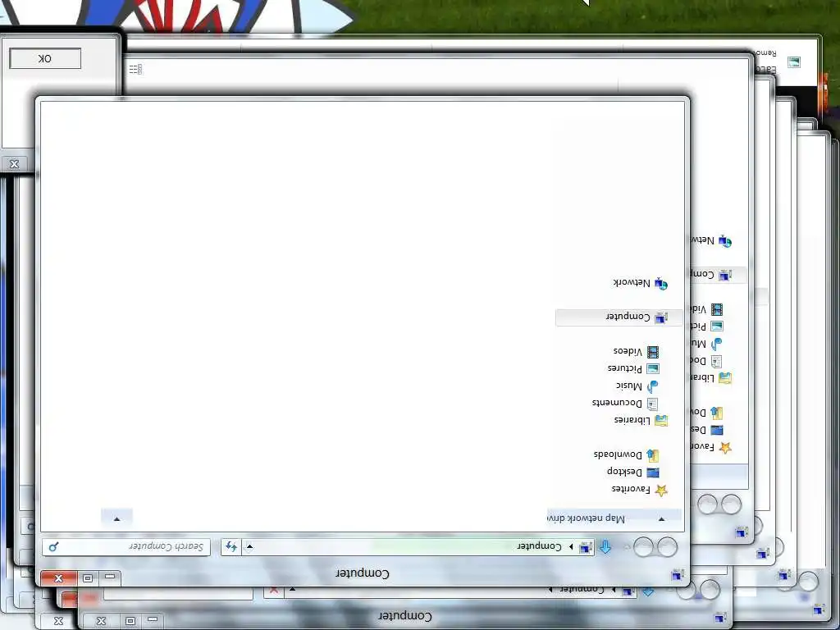Click the view options icon in behind window

135,69
